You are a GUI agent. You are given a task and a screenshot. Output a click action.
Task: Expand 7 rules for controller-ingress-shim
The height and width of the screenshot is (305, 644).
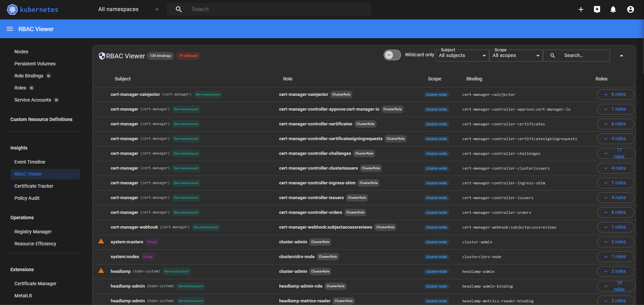coord(615,183)
